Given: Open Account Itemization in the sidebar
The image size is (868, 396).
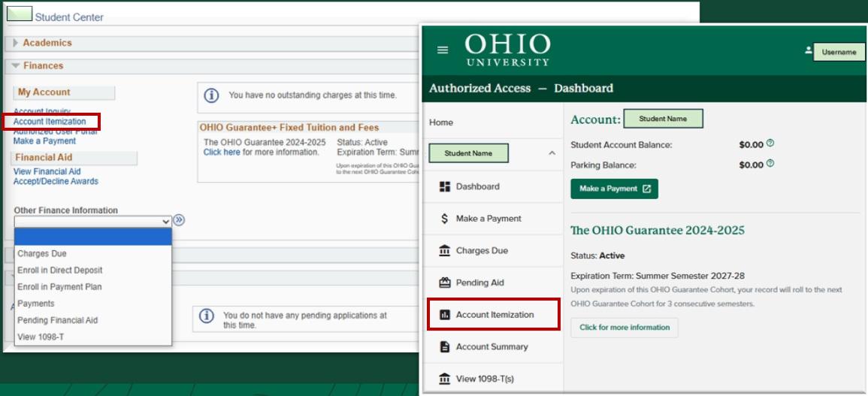Looking at the screenshot, I should point(494,315).
